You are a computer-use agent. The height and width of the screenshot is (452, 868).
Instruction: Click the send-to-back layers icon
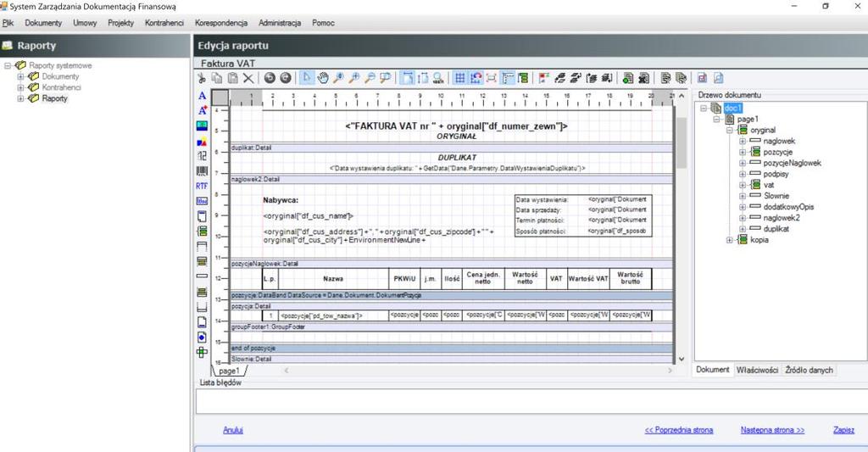pos(576,78)
